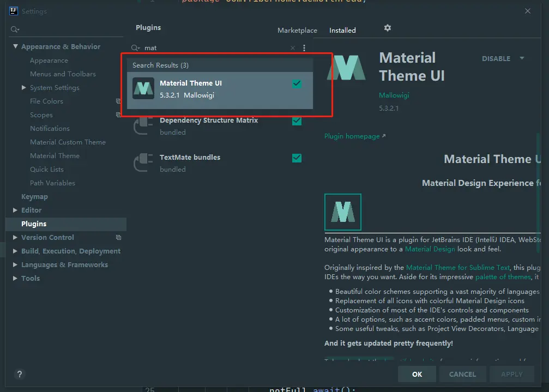Toggle Material Theme UI plugin checkbox
This screenshot has height=392, width=549.
point(297,83)
